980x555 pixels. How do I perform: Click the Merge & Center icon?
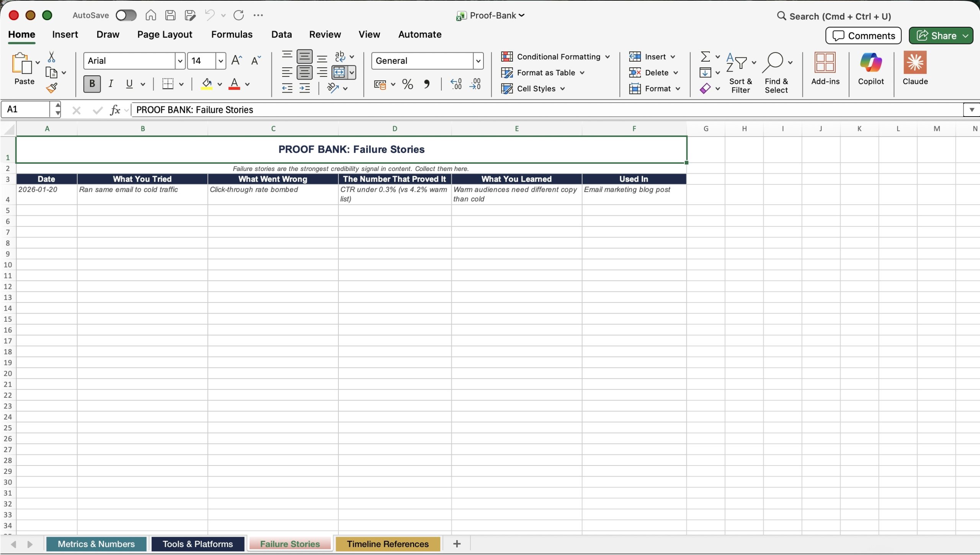click(339, 72)
